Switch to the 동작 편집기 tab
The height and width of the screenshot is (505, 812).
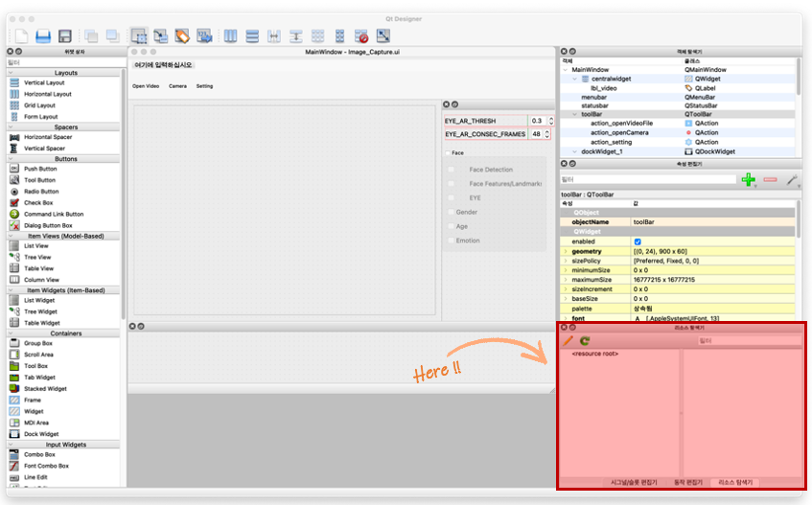[x=688, y=482]
